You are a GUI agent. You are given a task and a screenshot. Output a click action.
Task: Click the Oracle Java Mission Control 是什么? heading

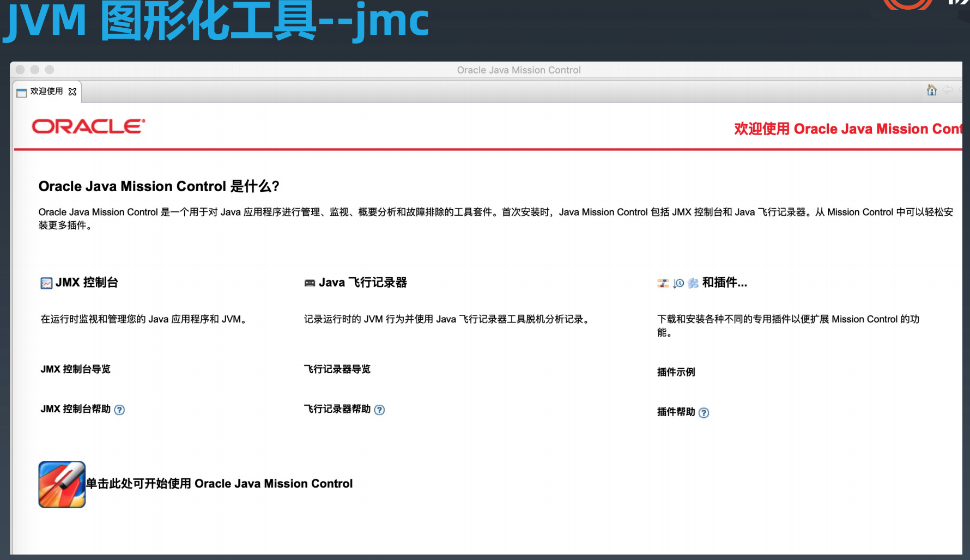(x=159, y=186)
